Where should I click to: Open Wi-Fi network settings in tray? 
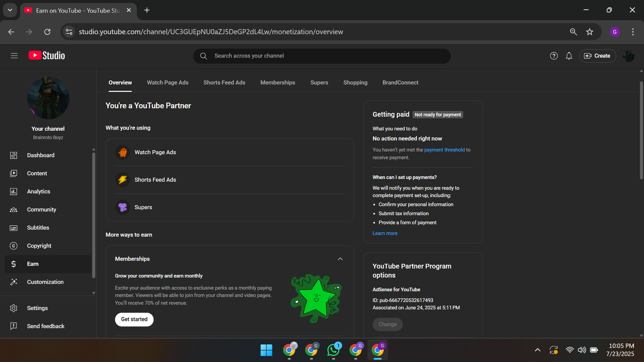570,350
